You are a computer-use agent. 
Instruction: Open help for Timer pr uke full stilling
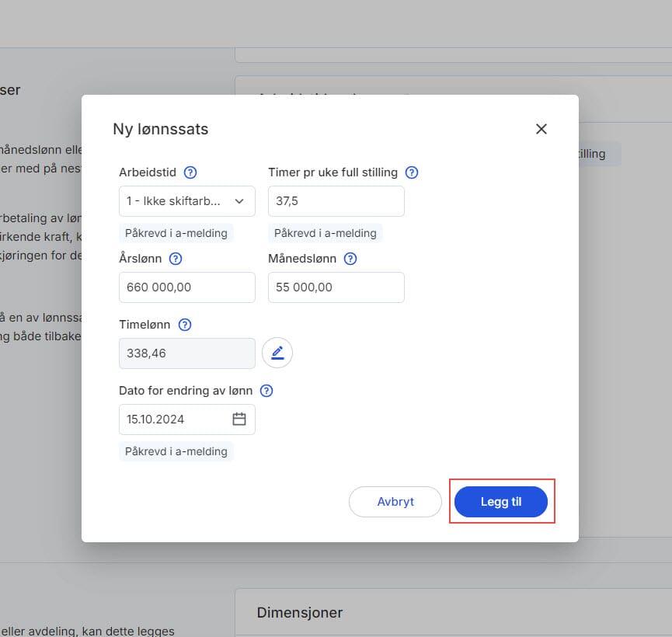pyautogui.click(x=412, y=172)
